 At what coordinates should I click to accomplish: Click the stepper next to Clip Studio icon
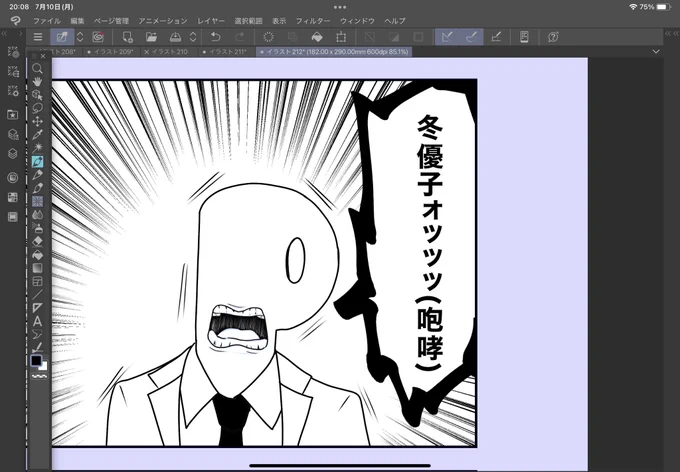coord(80,37)
